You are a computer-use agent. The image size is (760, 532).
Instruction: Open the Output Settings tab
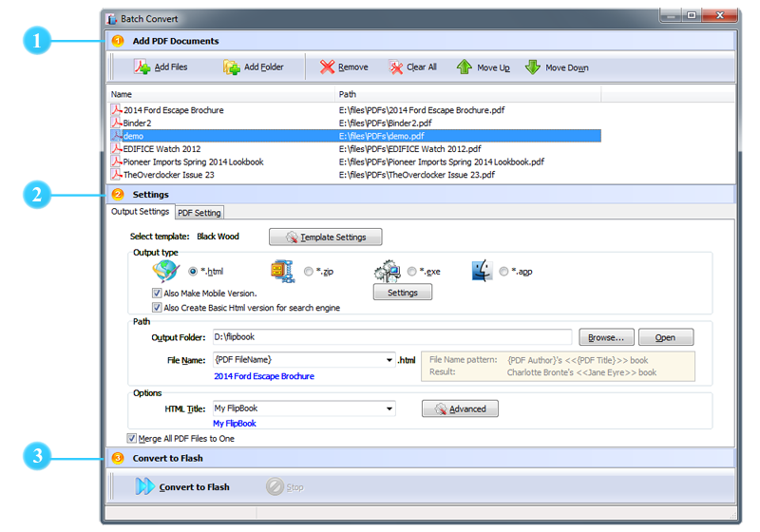click(140, 212)
